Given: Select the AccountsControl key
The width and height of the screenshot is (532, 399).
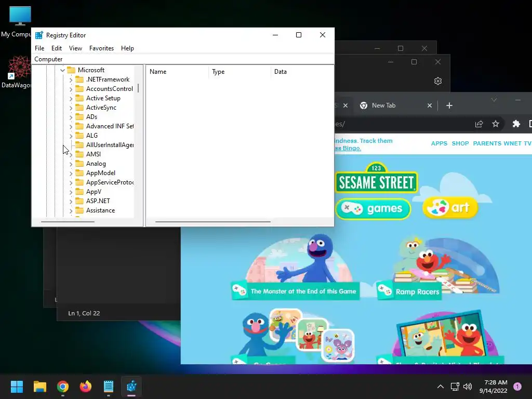Looking at the screenshot, I should pos(109,88).
